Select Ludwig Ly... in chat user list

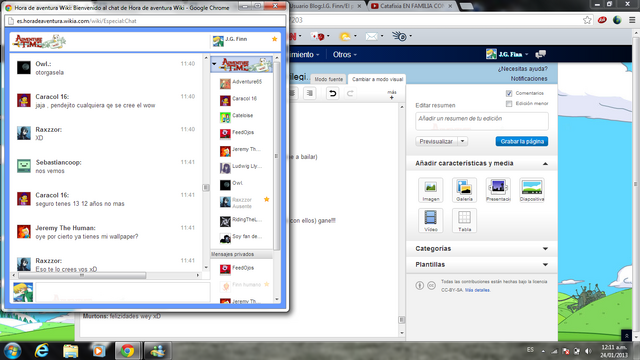[242, 168]
